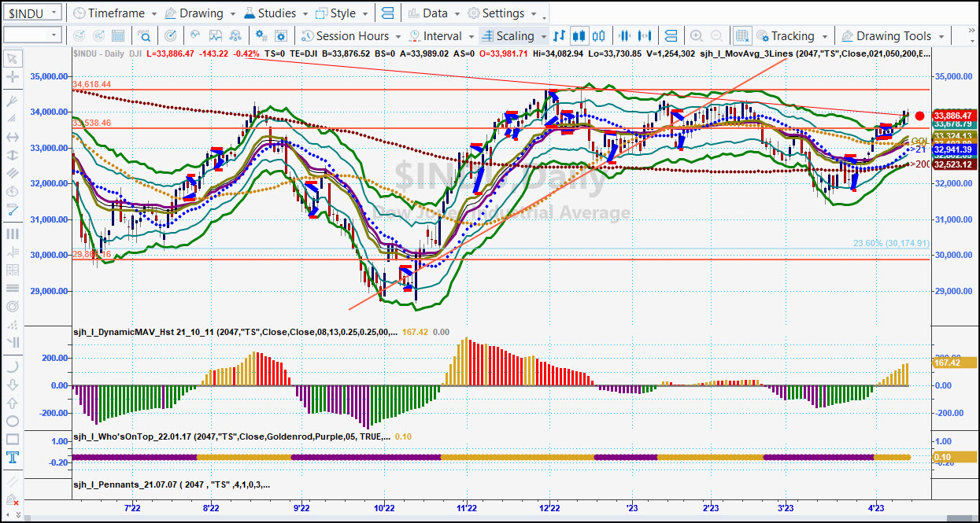Click the stacked panels icon after Scaling group
The image size is (980, 523).
[671, 35]
